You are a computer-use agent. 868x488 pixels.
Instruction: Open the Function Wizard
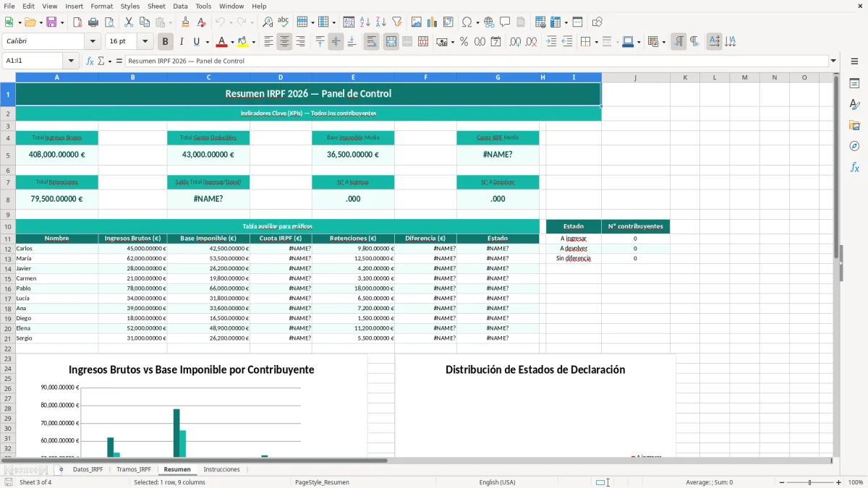(90, 61)
